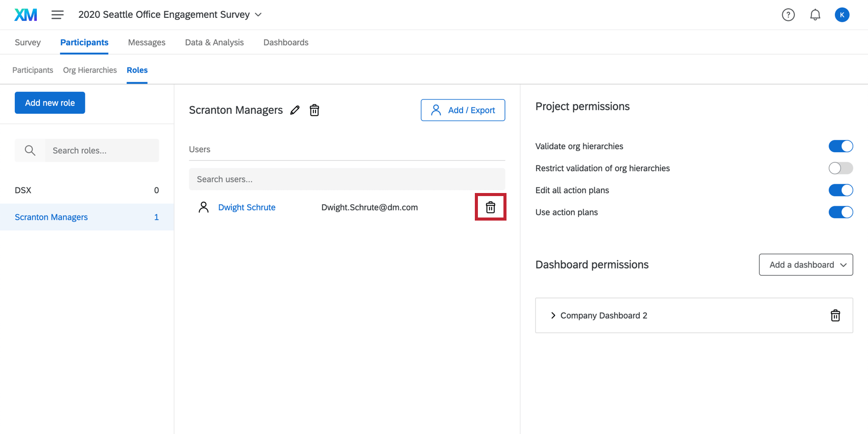Open the notifications bell
The width and height of the screenshot is (868, 434).
(x=815, y=15)
